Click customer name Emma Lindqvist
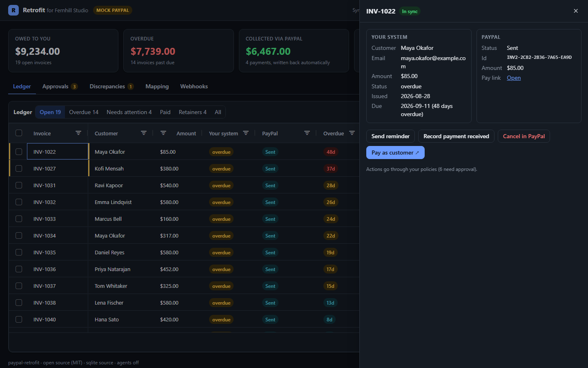 point(113,202)
